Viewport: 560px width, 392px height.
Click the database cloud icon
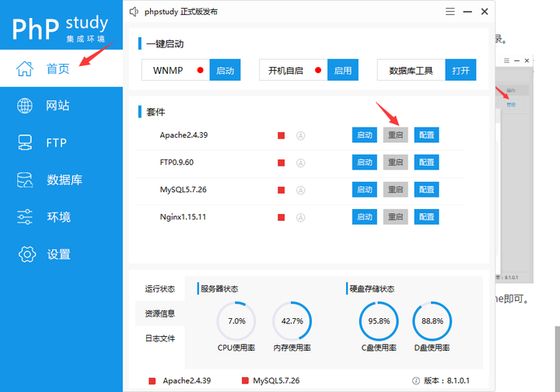(x=25, y=180)
